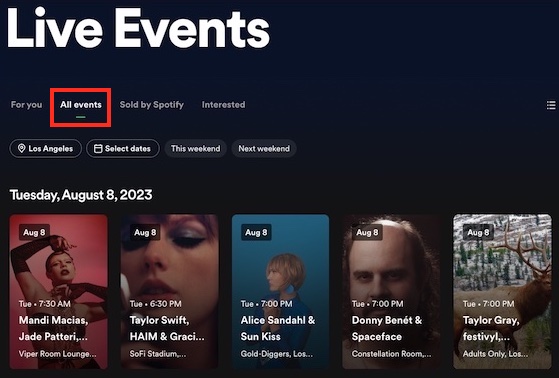Open Mandi Macias, Jade Patteri event card
Screen dimensions: 559x378
(x=58, y=291)
